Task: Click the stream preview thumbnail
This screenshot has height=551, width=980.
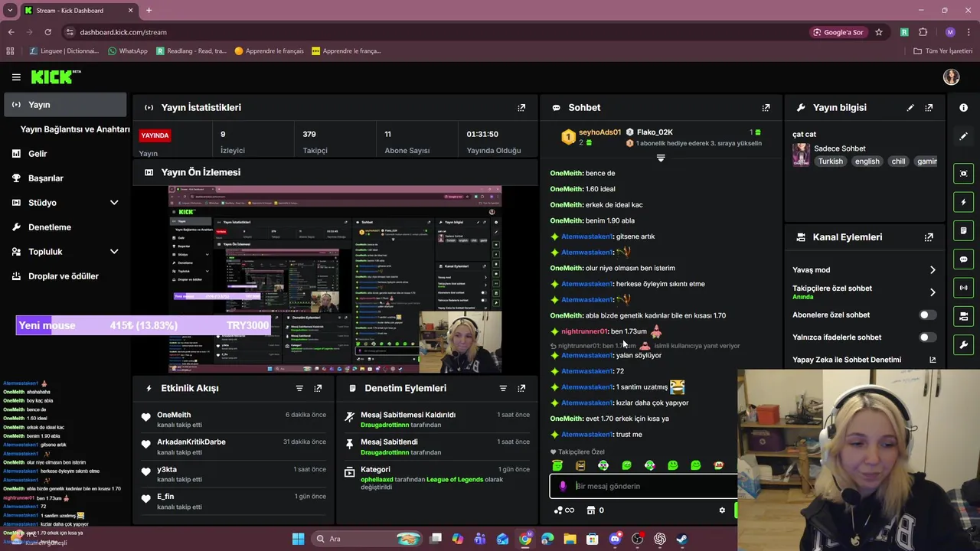Action: [335, 279]
